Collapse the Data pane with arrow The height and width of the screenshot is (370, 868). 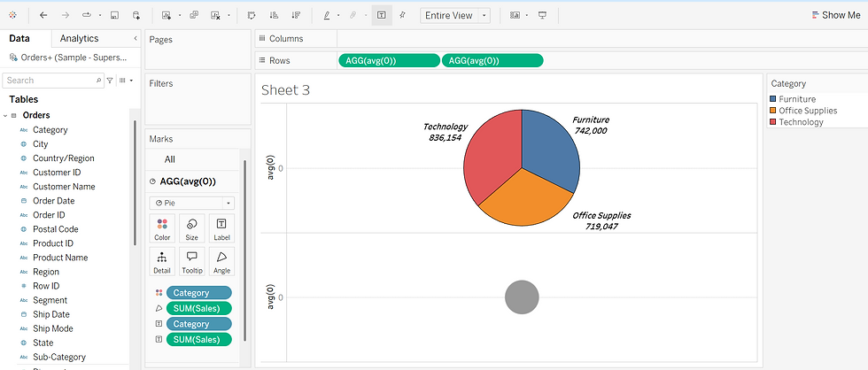tap(135, 38)
